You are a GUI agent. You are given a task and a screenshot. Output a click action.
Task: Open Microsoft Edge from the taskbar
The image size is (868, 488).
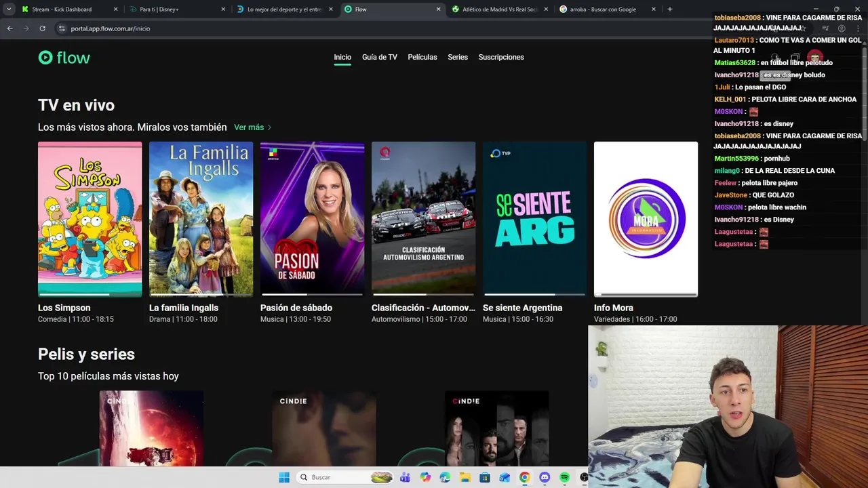click(x=445, y=477)
